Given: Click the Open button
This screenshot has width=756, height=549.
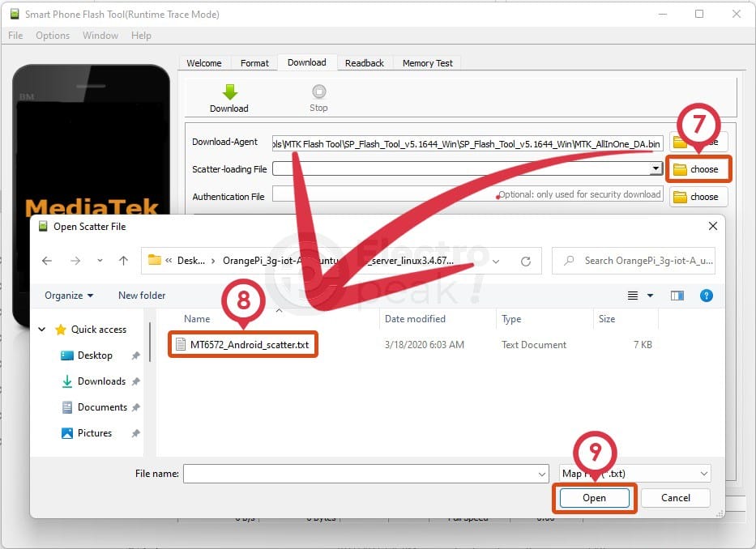Looking at the screenshot, I should 594,498.
